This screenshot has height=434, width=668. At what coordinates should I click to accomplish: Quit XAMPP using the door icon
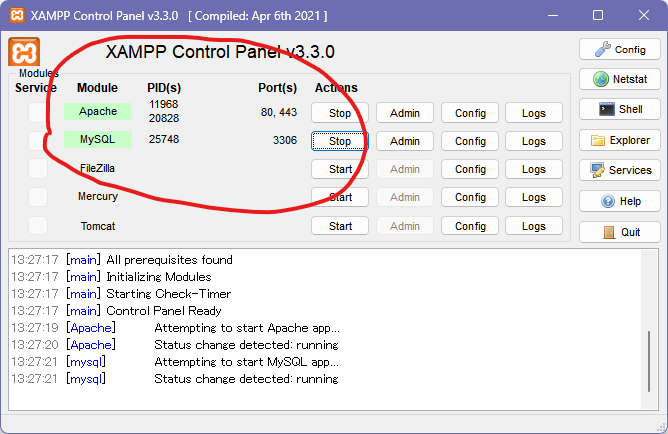pos(619,232)
